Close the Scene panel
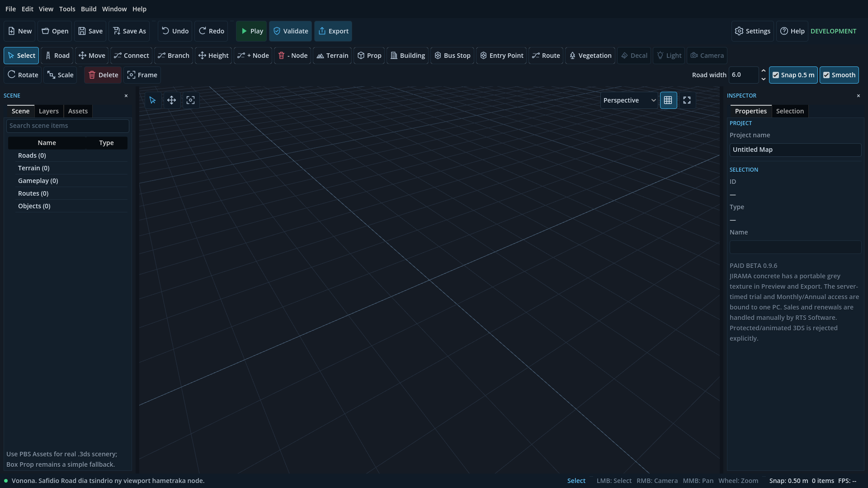 (x=126, y=96)
